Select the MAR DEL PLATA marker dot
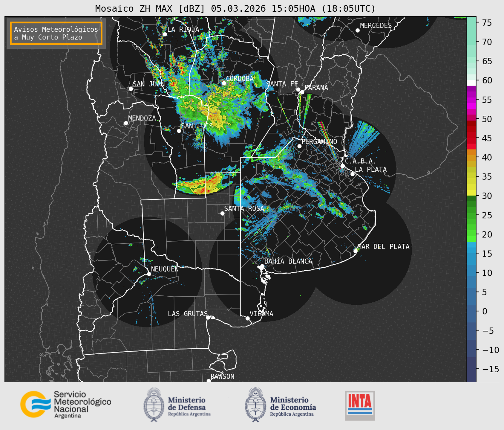 tap(356, 251)
